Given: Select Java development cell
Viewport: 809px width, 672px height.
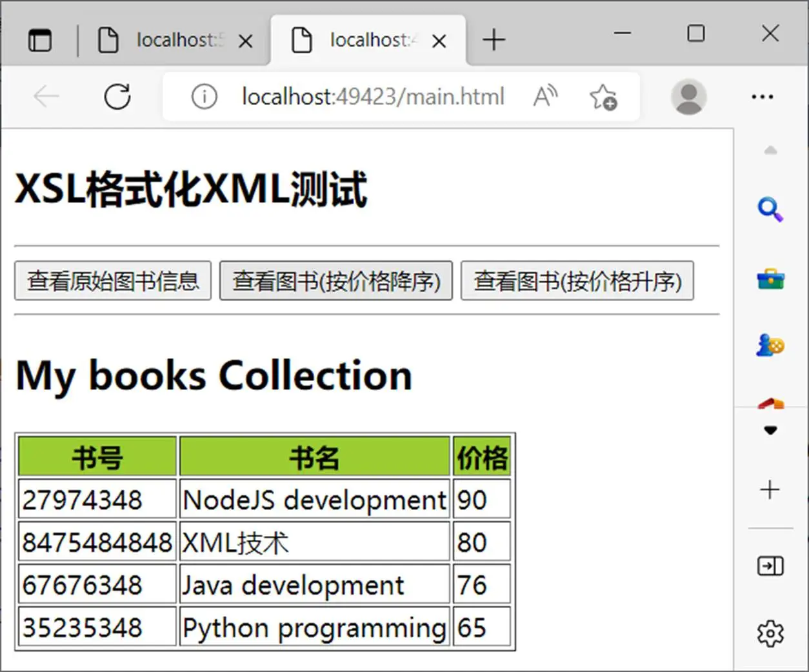Looking at the screenshot, I should [314, 584].
